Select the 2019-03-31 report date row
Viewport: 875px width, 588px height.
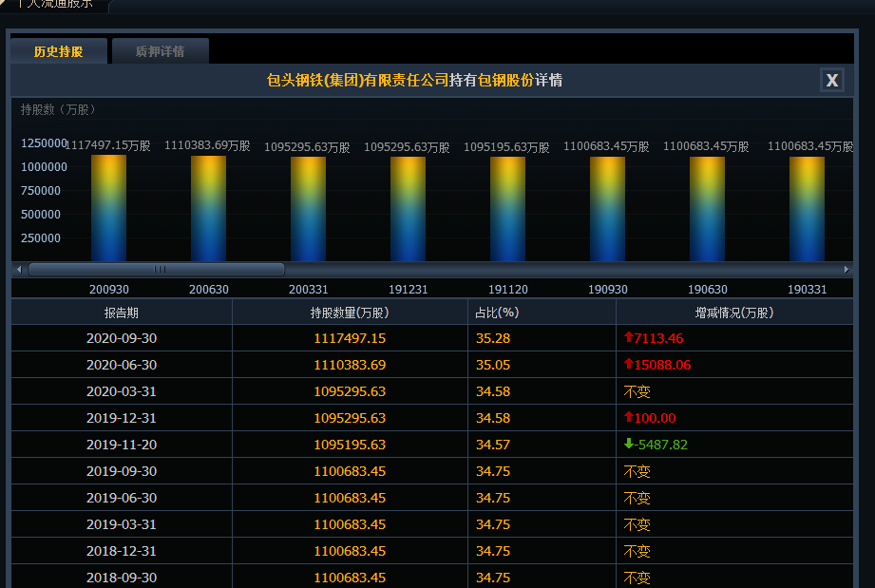tap(432, 524)
